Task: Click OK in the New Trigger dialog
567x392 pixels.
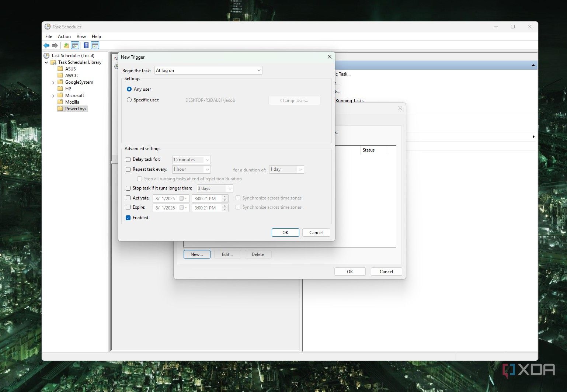Action: (285, 233)
